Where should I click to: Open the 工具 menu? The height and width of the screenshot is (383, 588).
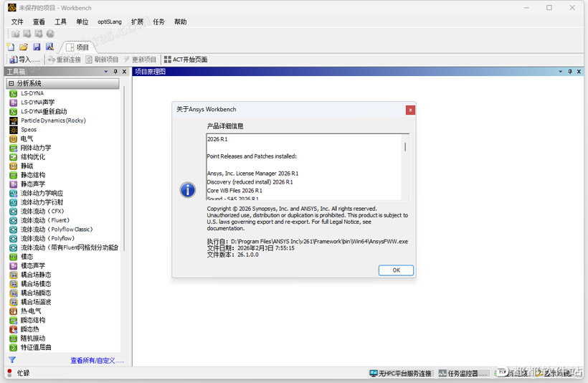click(60, 22)
